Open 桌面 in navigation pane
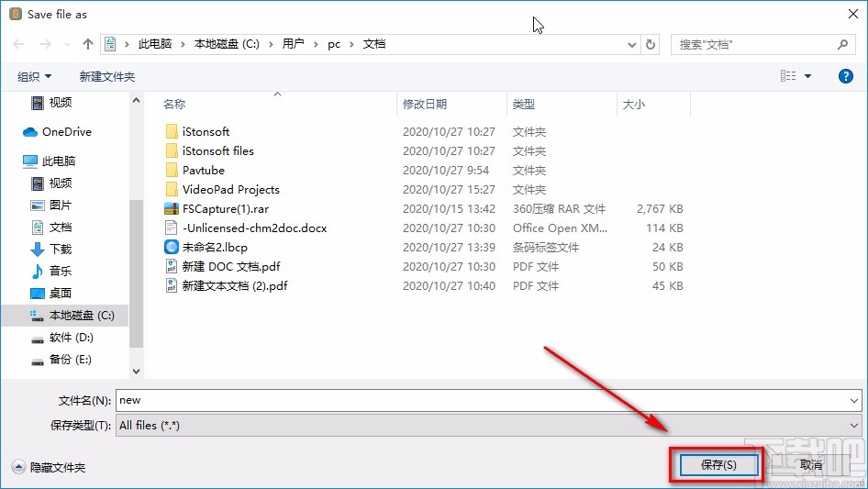Viewport: 868px width, 489px height. pyautogui.click(x=51, y=293)
